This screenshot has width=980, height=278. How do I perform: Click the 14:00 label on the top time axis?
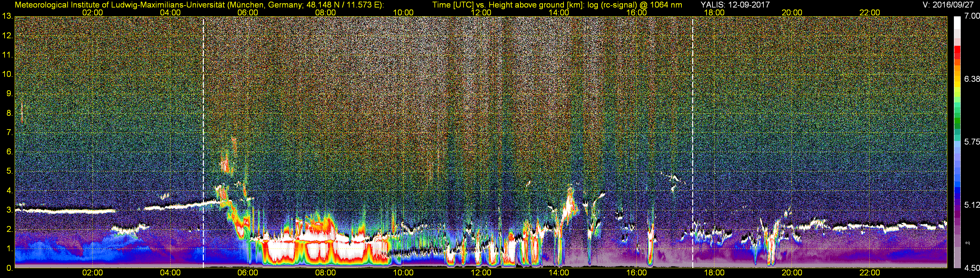coord(559,12)
